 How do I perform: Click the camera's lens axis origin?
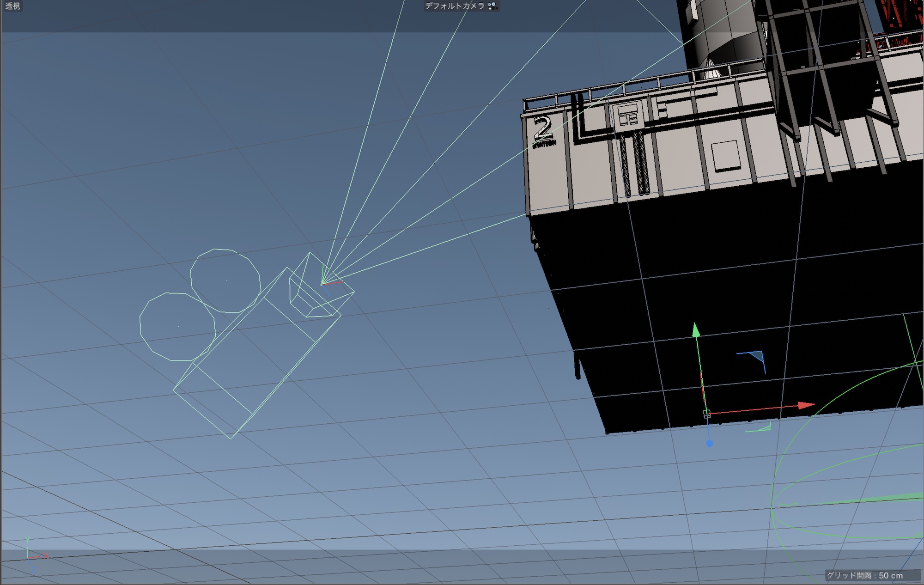pyautogui.click(x=322, y=284)
